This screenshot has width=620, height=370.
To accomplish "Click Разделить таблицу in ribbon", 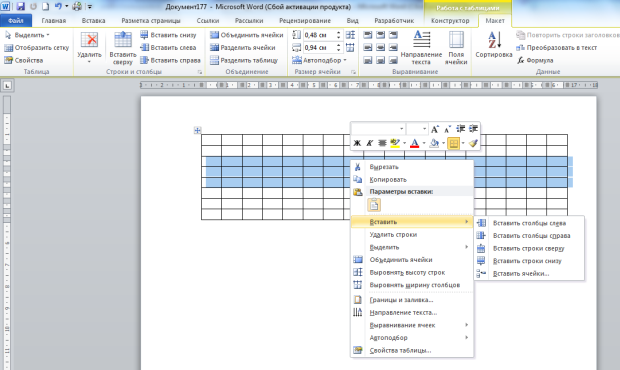I will (244, 60).
